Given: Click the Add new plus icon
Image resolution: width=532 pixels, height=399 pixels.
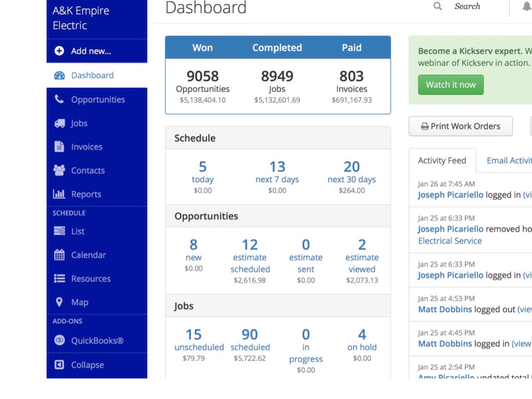Looking at the screenshot, I should click(59, 51).
